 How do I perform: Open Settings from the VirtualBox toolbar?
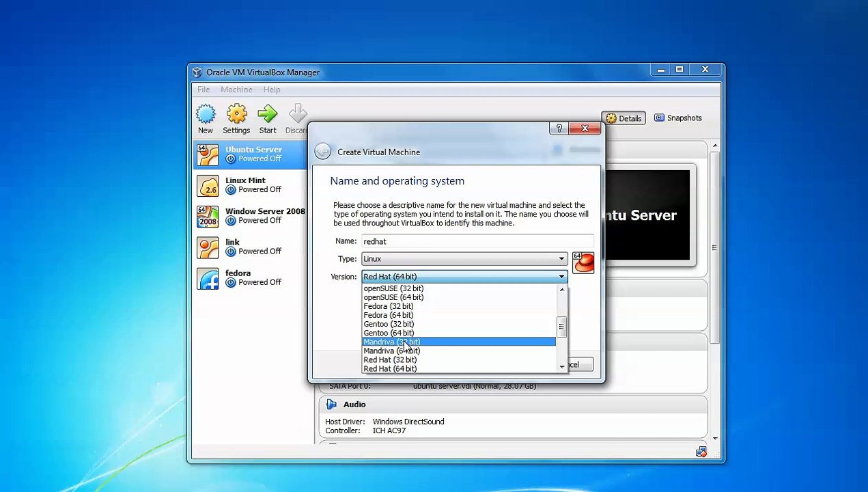[236, 119]
